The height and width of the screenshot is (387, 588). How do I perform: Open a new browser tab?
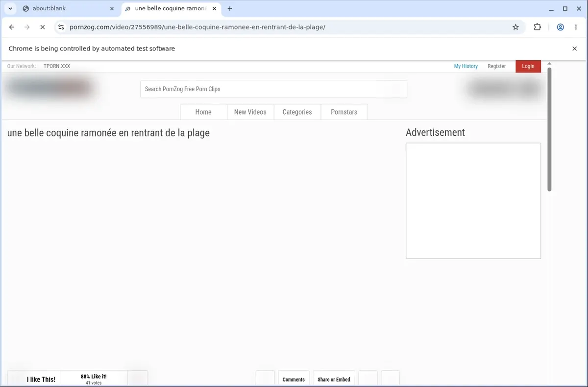pos(230,8)
